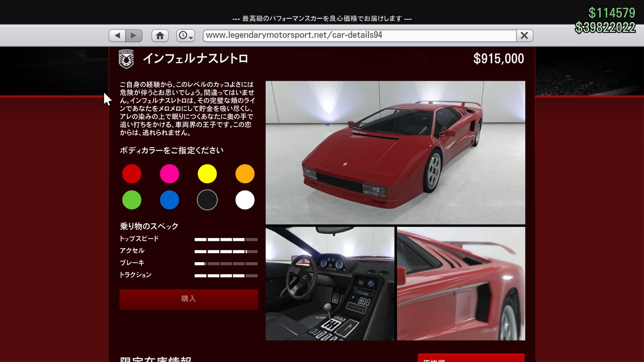This screenshot has width=644, height=362.
Task: Pick the orange body color
Action: 245,174
